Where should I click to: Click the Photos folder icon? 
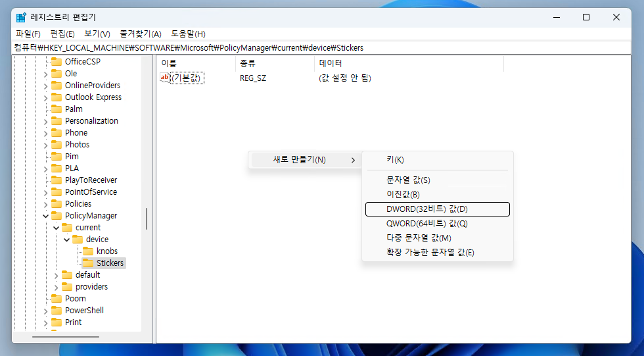pos(57,145)
